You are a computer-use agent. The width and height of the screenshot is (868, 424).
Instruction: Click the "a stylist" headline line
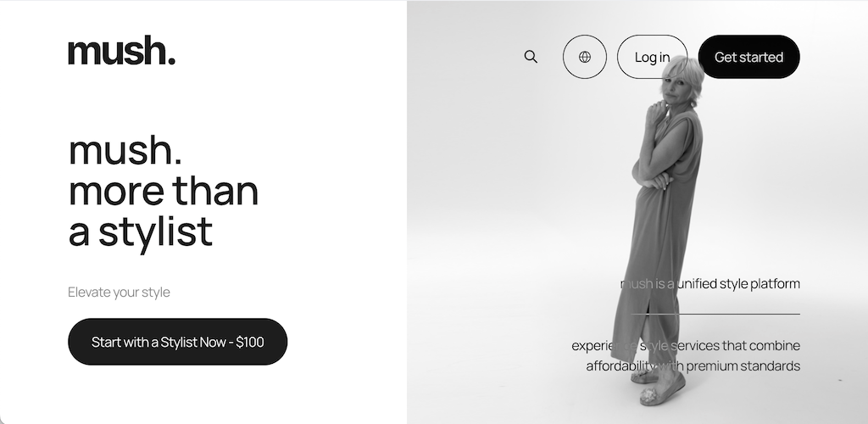pos(141,232)
